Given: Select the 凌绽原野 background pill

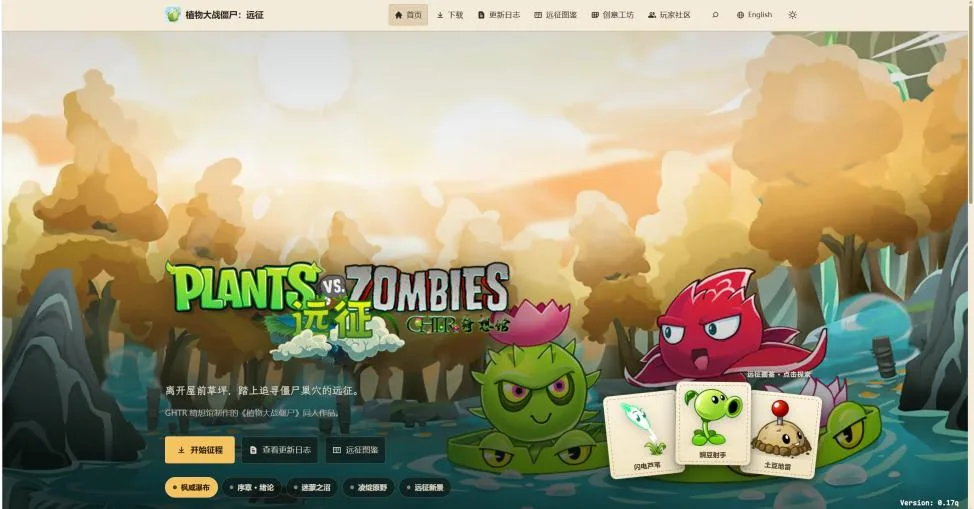Looking at the screenshot, I should pos(368,488).
